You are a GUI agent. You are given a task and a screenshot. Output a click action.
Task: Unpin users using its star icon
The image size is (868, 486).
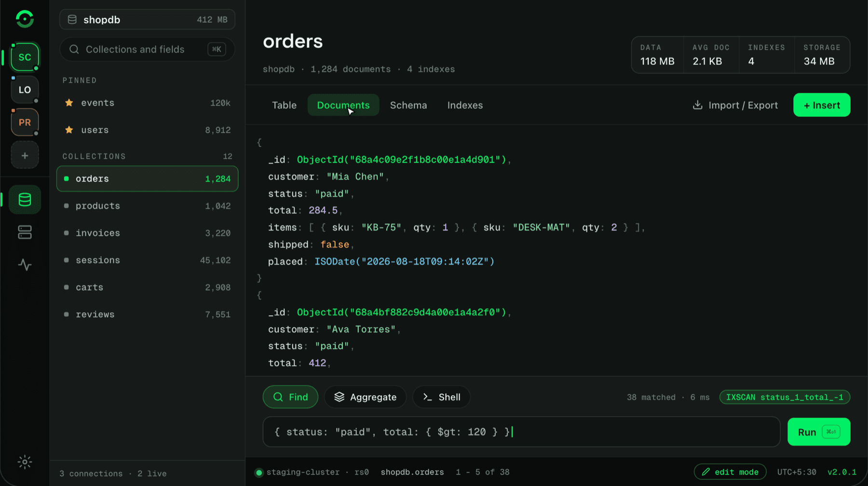click(x=69, y=130)
